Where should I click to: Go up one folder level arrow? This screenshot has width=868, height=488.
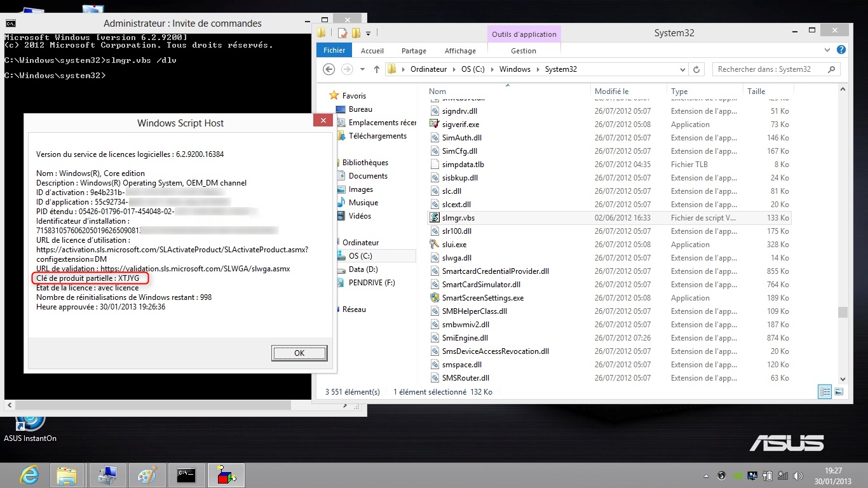coord(377,69)
